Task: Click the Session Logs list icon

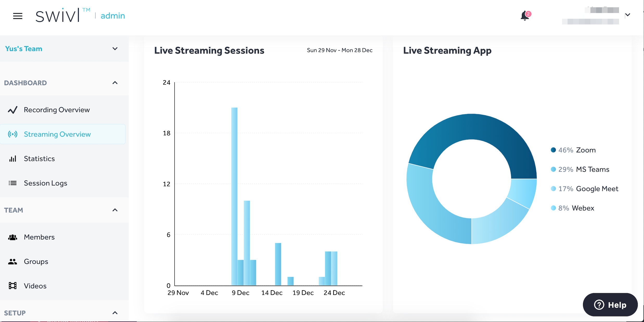Action: click(12, 183)
